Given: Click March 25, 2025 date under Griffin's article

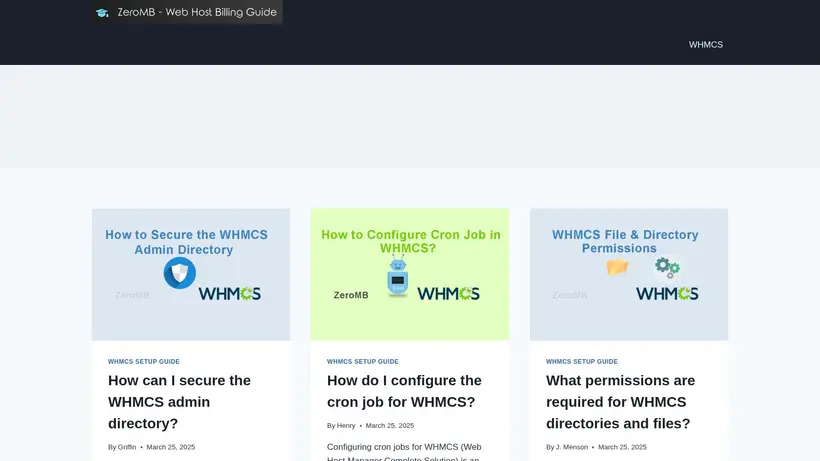Looking at the screenshot, I should point(170,447).
